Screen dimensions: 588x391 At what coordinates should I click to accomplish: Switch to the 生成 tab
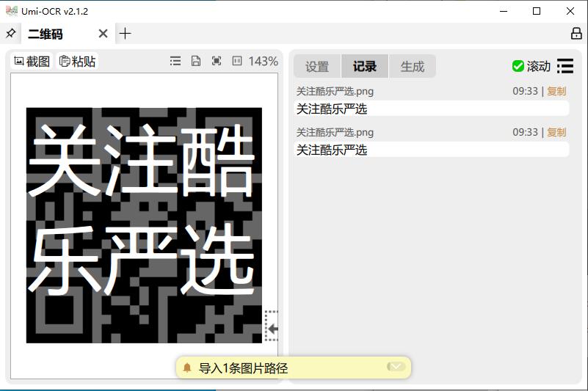click(412, 66)
